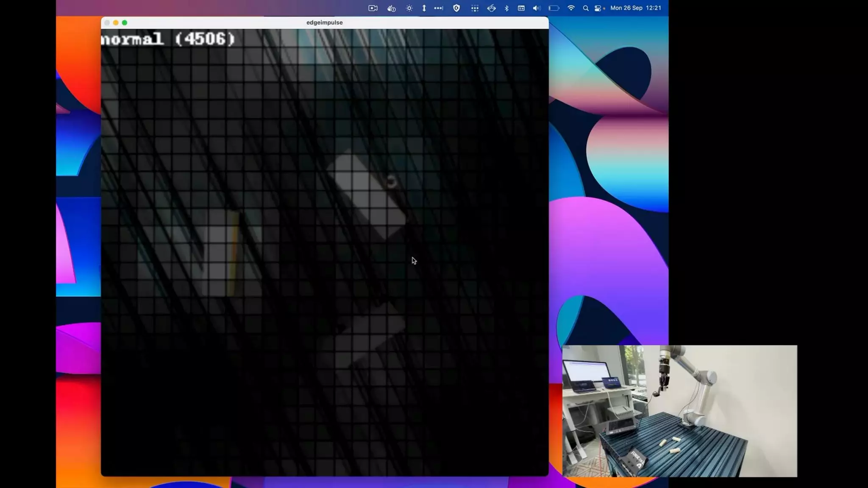The width and height of the screenshot is (868, 488).
Task: Click the green zoom button of edgeimpulse window
Action: click(125, 22)
